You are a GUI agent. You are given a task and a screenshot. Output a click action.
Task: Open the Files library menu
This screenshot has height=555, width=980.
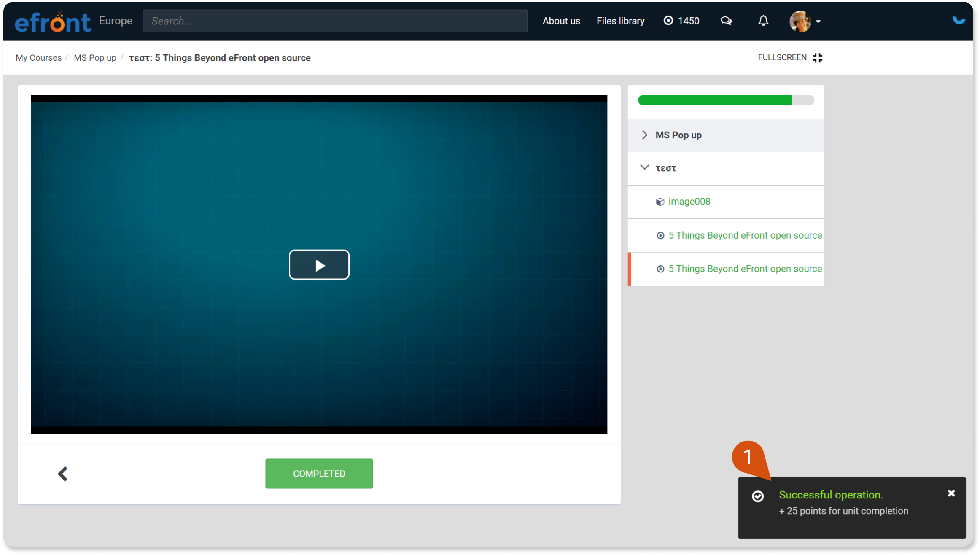[x=620, y=21]
